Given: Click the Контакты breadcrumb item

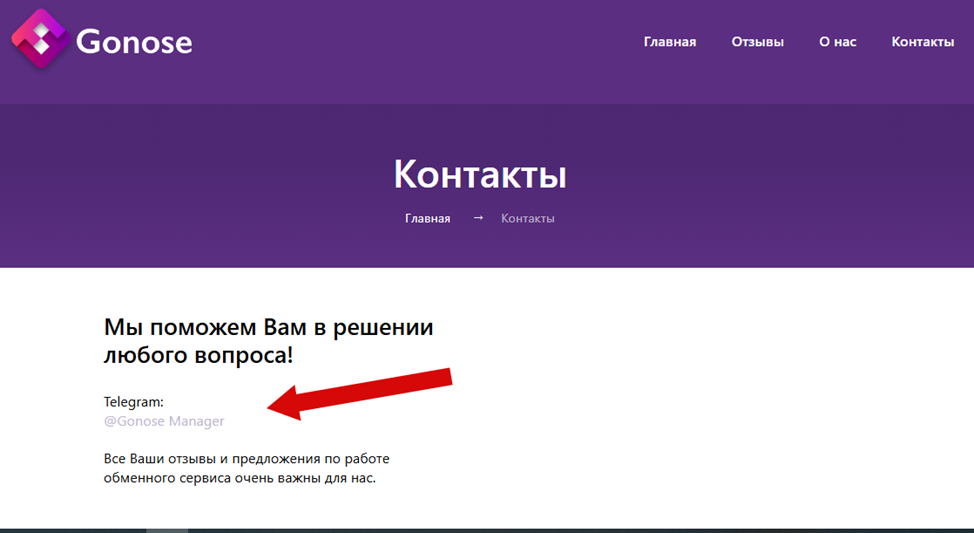Looking at the screenshot, I should pyautogui.click(x=527, y=219).
